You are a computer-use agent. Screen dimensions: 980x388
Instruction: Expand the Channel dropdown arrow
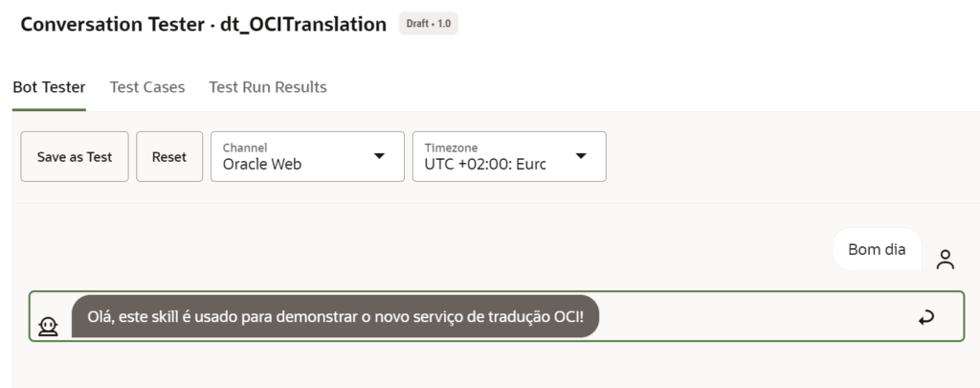tap(379, 155)
